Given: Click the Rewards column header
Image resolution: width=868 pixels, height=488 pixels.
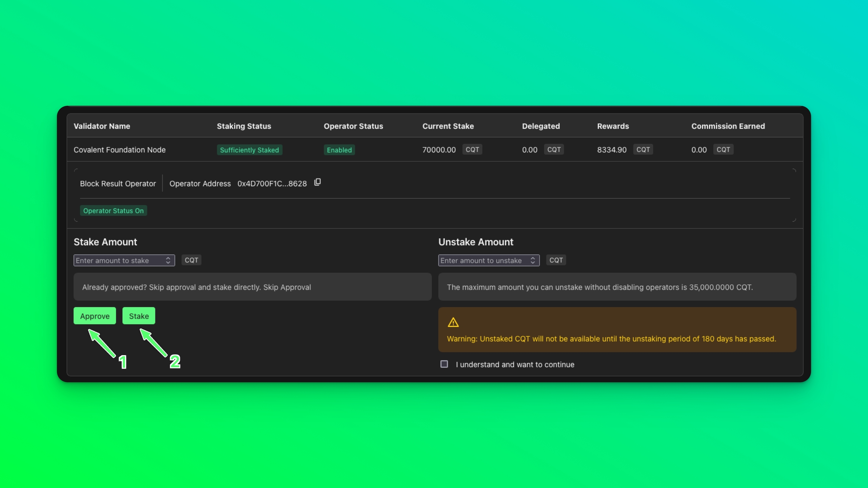Looking at the screenshot, I should [613, 126].
